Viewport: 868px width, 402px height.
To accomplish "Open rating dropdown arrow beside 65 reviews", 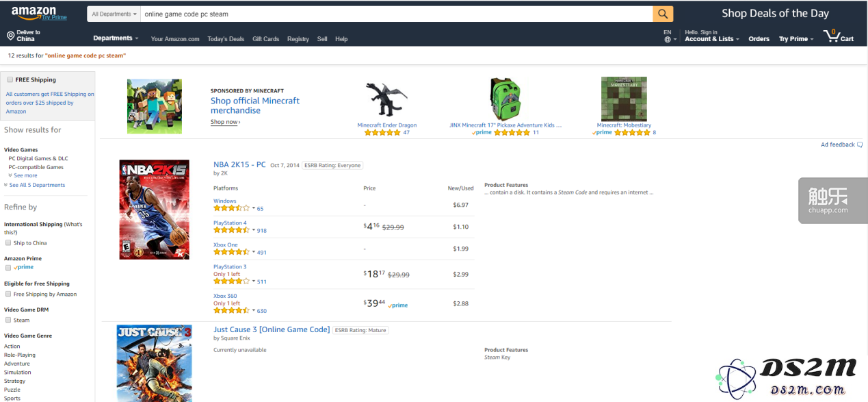I will point(254,209).
